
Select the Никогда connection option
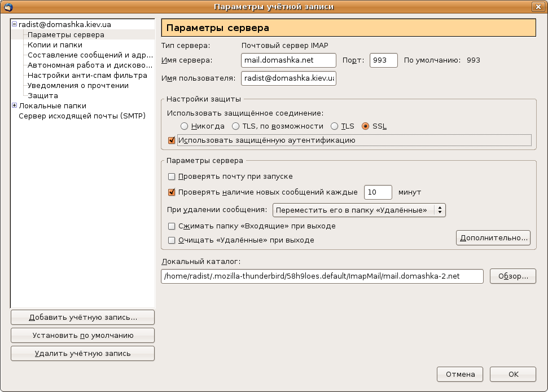pyautogui.click(x=184, y=126)
